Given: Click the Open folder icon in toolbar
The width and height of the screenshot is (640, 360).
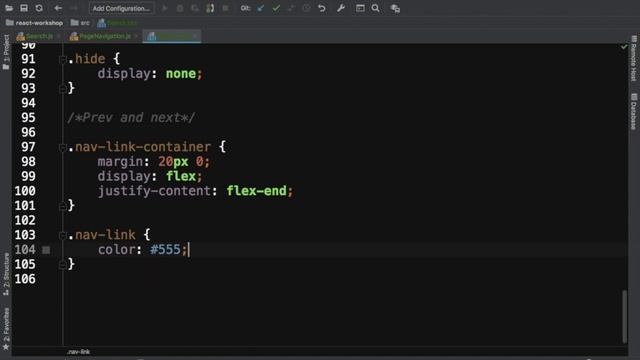Looking at the screenshot, I should [x=9, y=8].
